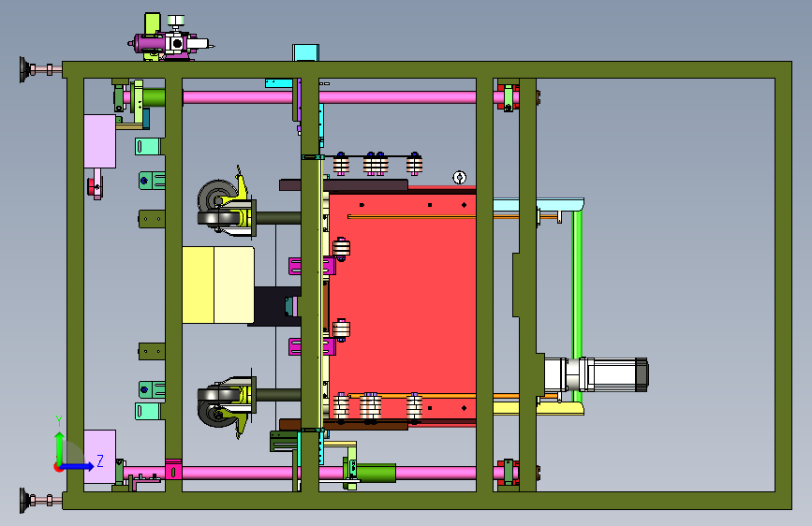Select the lower magenta bracket
812x526 pixels.
coord(312,346)
